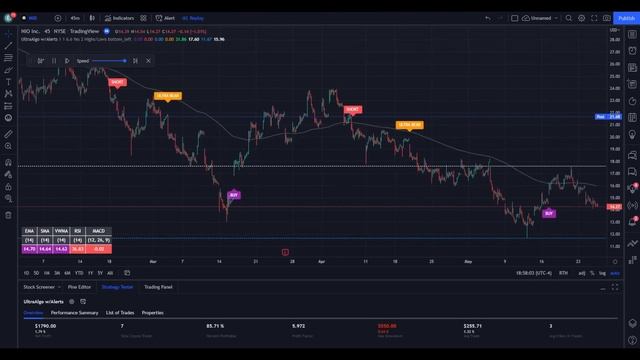Open chart settings gear icon
Screen dimensions: 640x360
[581, 18]
